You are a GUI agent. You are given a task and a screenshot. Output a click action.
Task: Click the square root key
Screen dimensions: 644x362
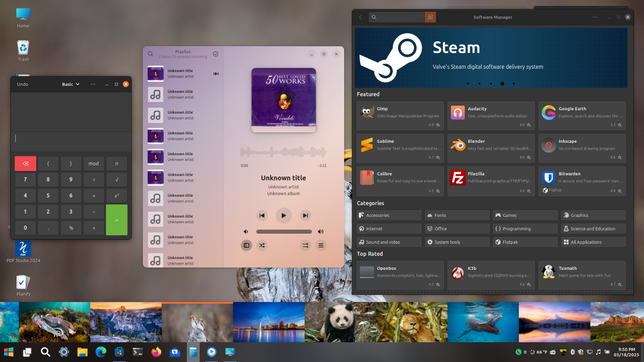point(117,180)
